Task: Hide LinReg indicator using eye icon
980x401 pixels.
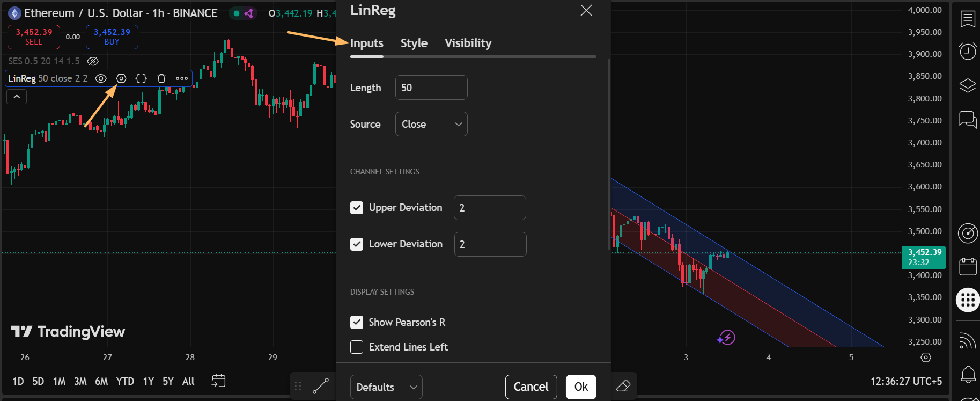Action: 101,78
